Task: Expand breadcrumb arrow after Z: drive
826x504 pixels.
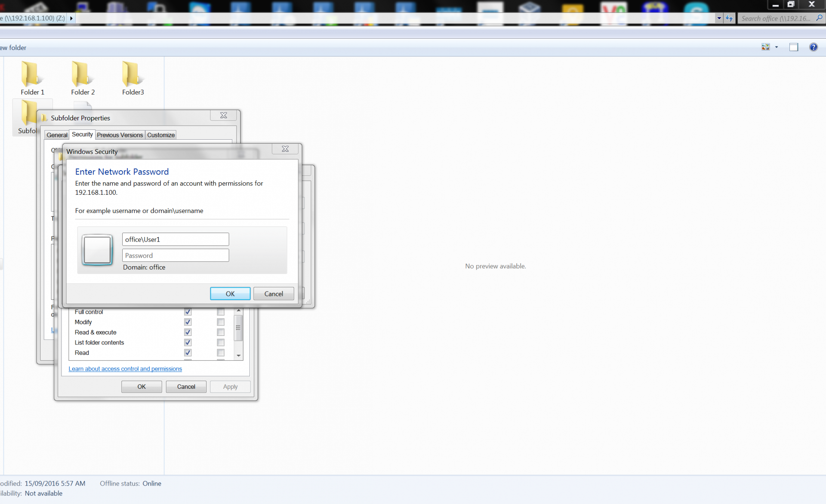Action: (x=71, y=18)
